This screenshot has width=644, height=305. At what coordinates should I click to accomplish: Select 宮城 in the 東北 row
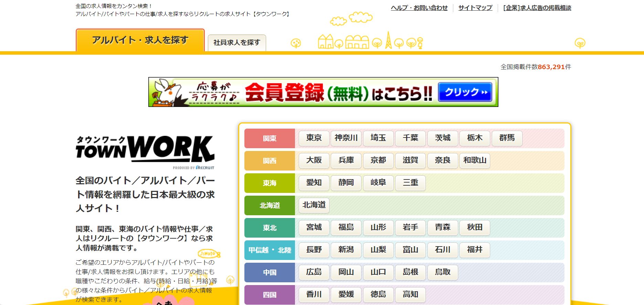[x=314, y=228]
